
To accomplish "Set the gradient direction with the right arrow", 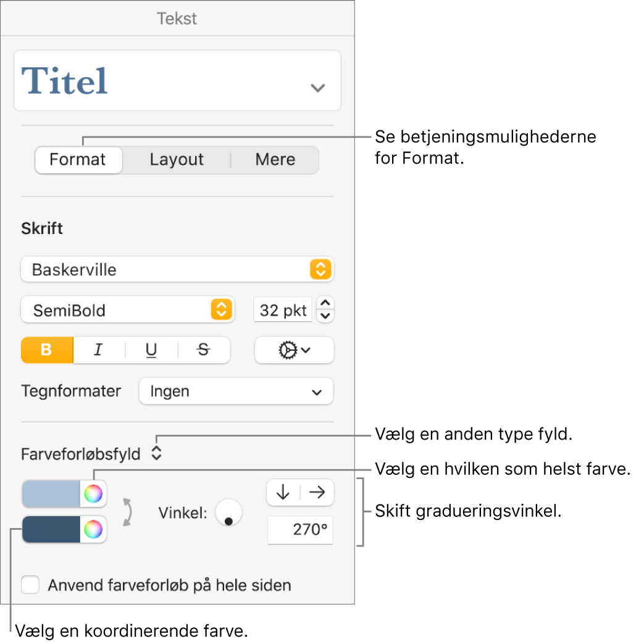I will [x=317, y=492].
